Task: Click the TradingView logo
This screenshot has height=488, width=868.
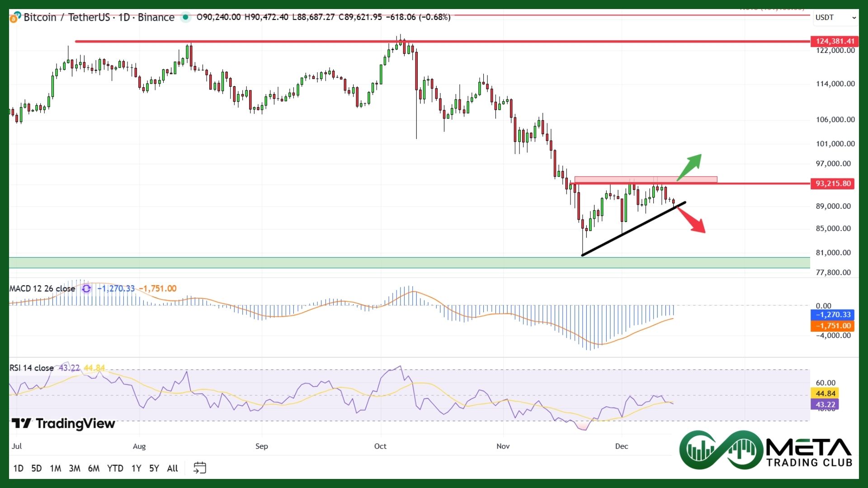Action: (63, 423)
